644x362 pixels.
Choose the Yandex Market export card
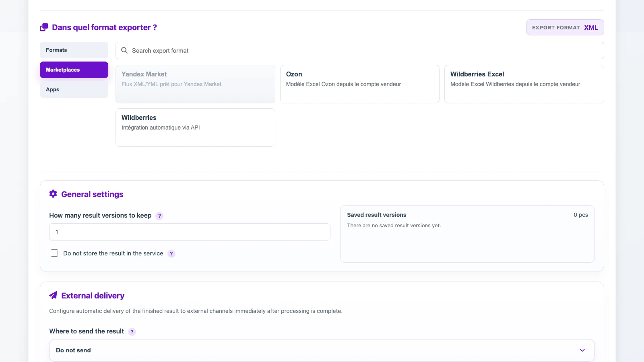195,84
